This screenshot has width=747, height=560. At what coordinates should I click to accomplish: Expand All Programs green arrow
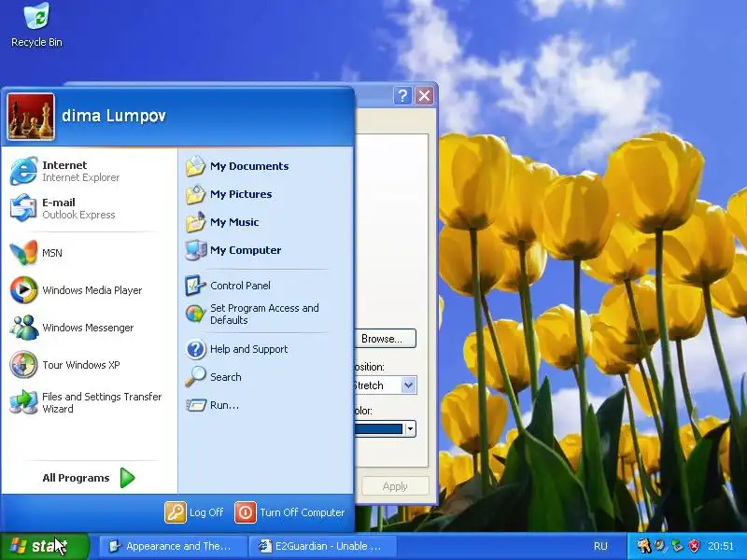tap(127, 478)
